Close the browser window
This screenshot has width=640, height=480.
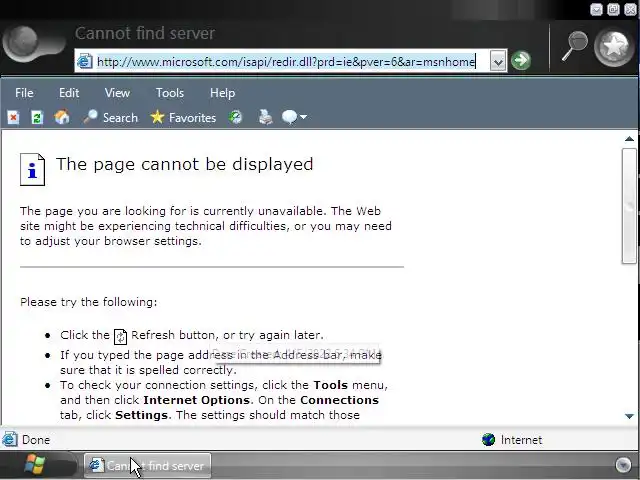point(630,9)
